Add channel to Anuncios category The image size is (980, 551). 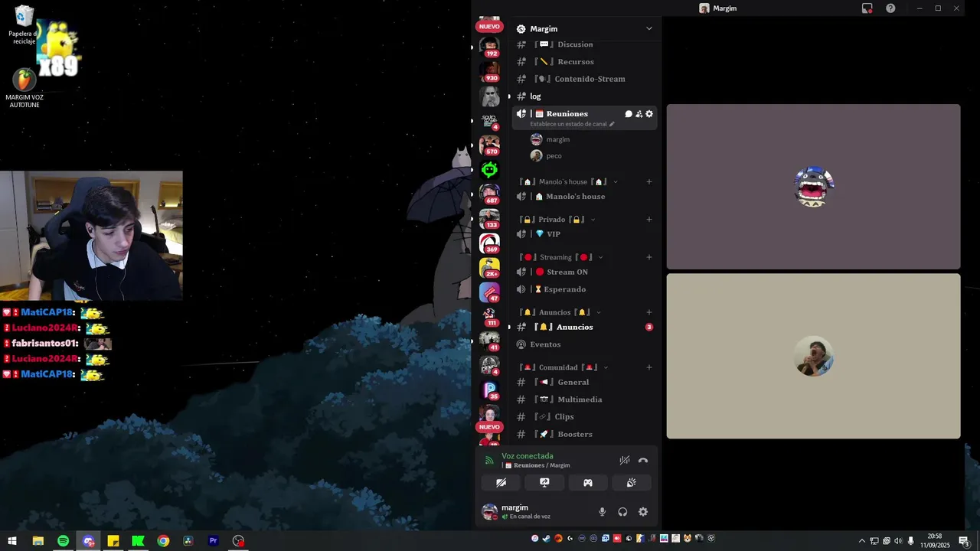(x=649, y=312)
